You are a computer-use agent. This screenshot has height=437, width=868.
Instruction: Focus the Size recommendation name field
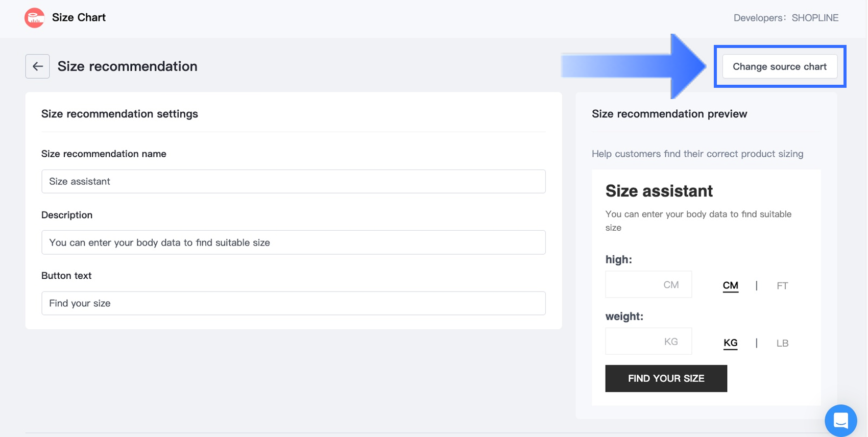click(293, 181)
